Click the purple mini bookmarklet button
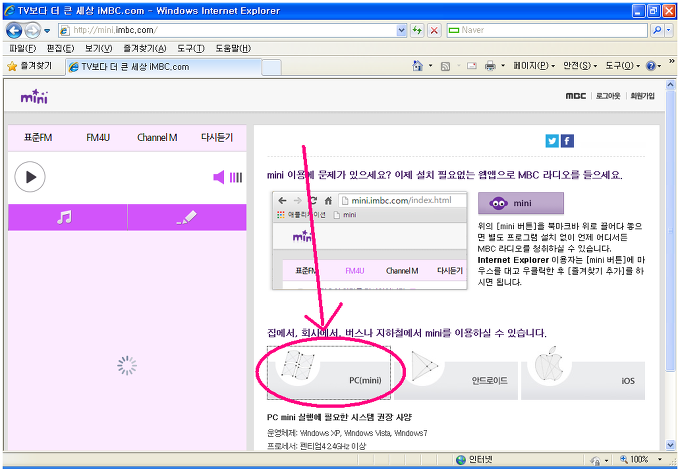680x469 pixels. click(x=521, y=203)
